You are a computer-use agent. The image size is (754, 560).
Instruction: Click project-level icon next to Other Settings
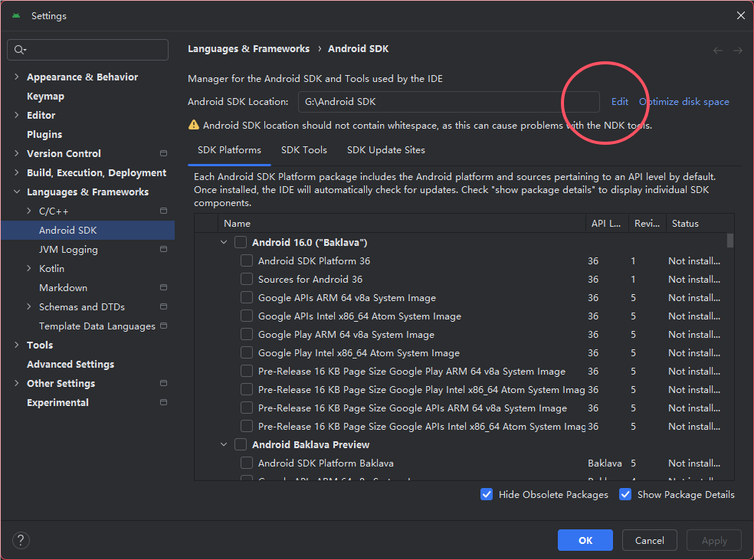(163, 383)
